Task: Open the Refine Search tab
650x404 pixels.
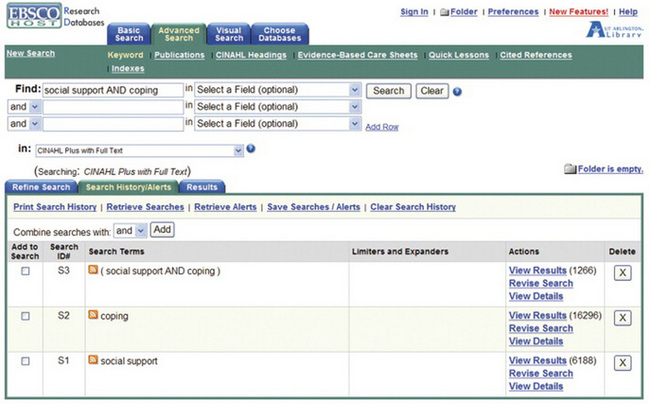Action: (x=41, y=187)
